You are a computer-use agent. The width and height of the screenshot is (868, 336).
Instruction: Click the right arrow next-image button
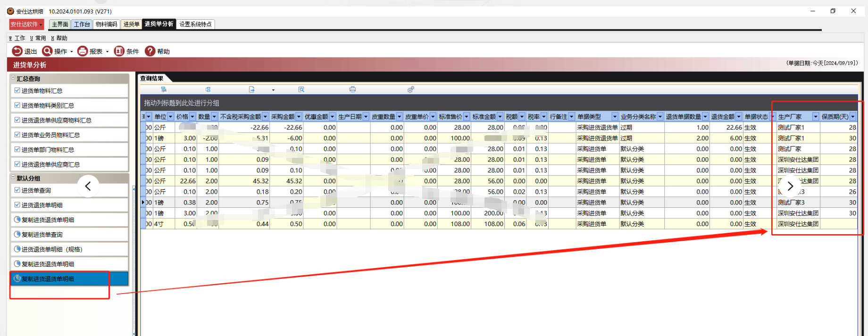coord(790,186)
